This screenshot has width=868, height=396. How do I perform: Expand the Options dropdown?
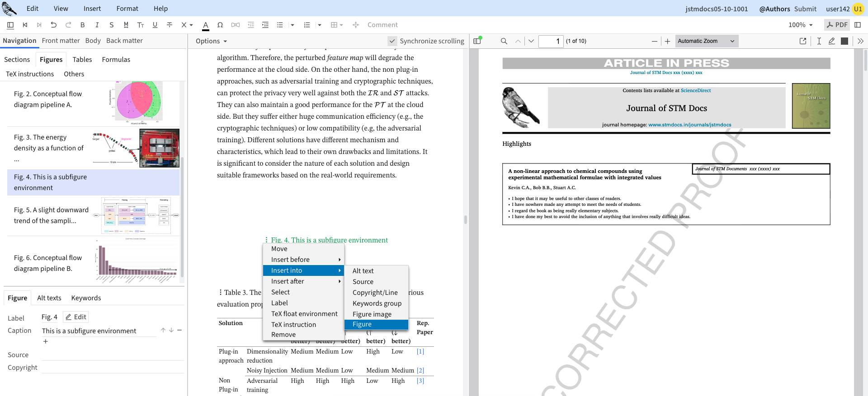(x=211, y=41)
